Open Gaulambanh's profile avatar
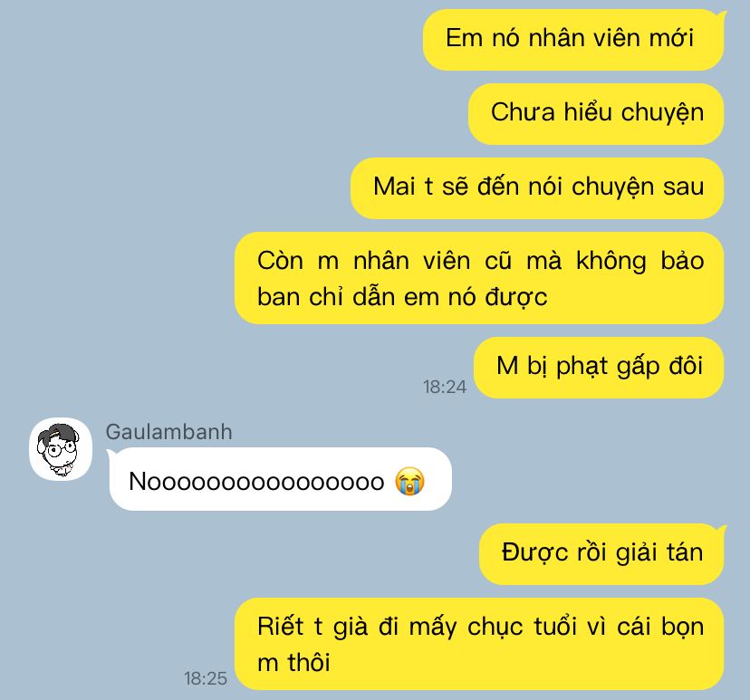 [x=61, y=448]
